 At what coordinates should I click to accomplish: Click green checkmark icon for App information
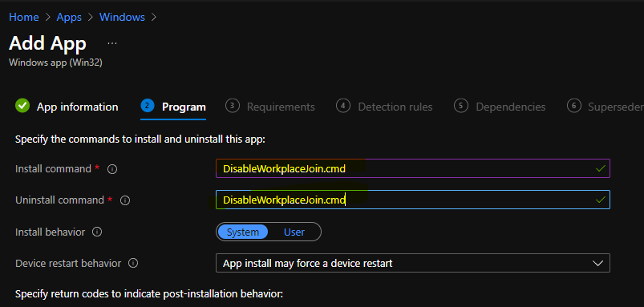coord(22,107)
